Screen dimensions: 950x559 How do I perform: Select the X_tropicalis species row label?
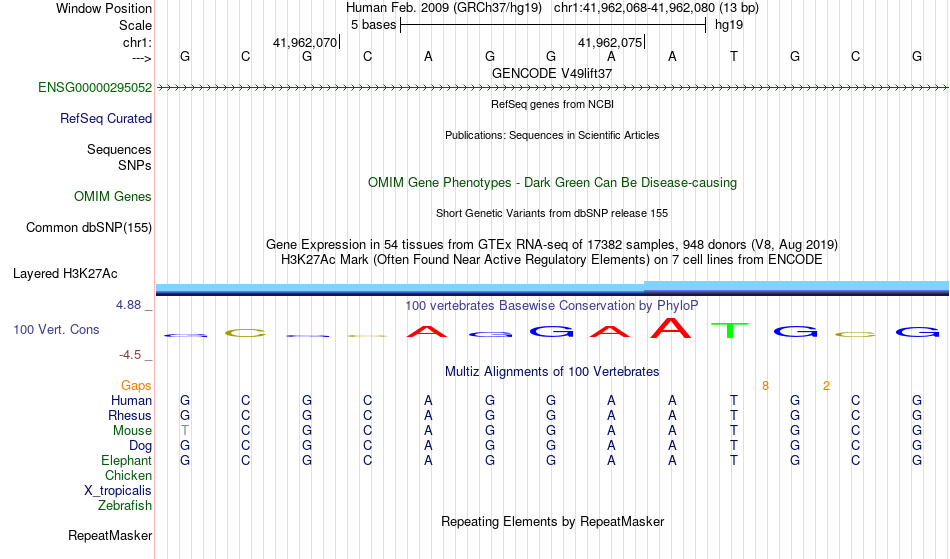118,491
